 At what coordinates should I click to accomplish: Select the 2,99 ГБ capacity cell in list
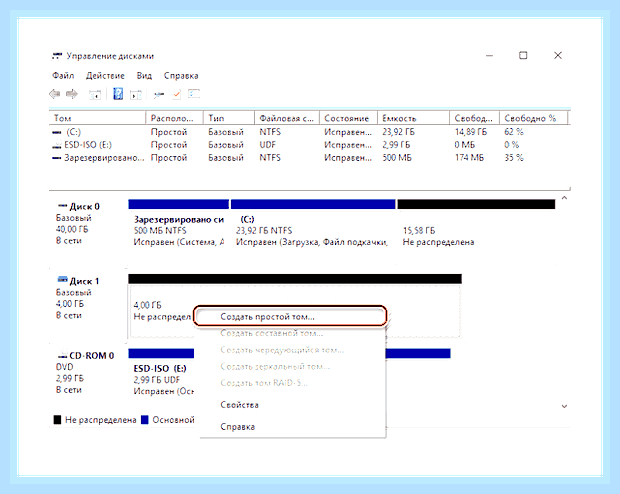tap(396, 145)
